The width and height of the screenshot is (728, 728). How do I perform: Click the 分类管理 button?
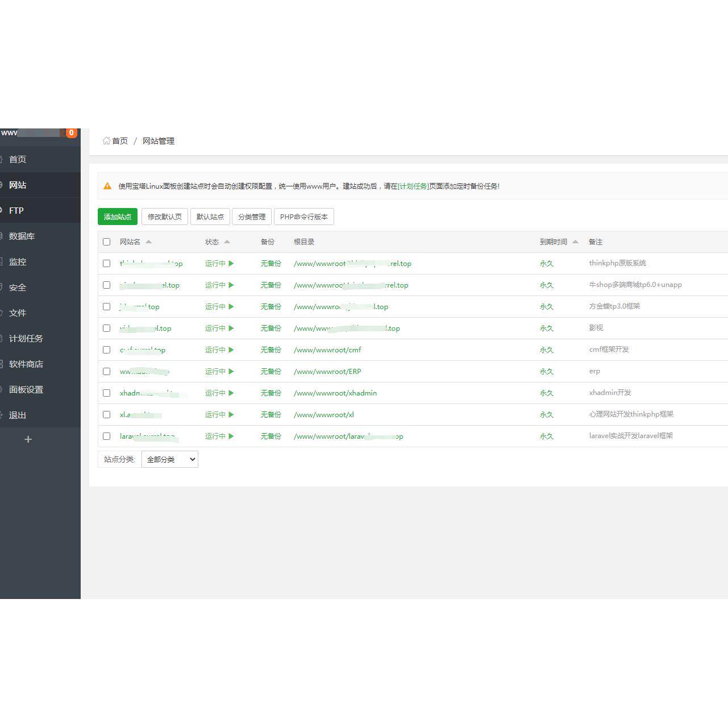click(252, 217)
